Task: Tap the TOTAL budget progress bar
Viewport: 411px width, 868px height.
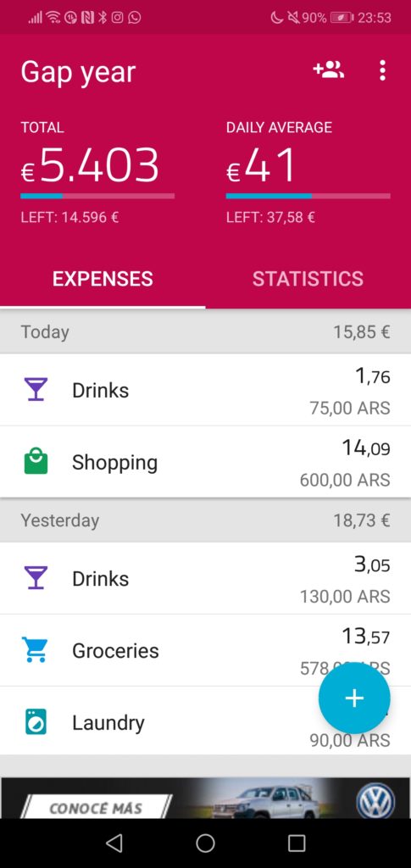Action: tap(97, 196)
